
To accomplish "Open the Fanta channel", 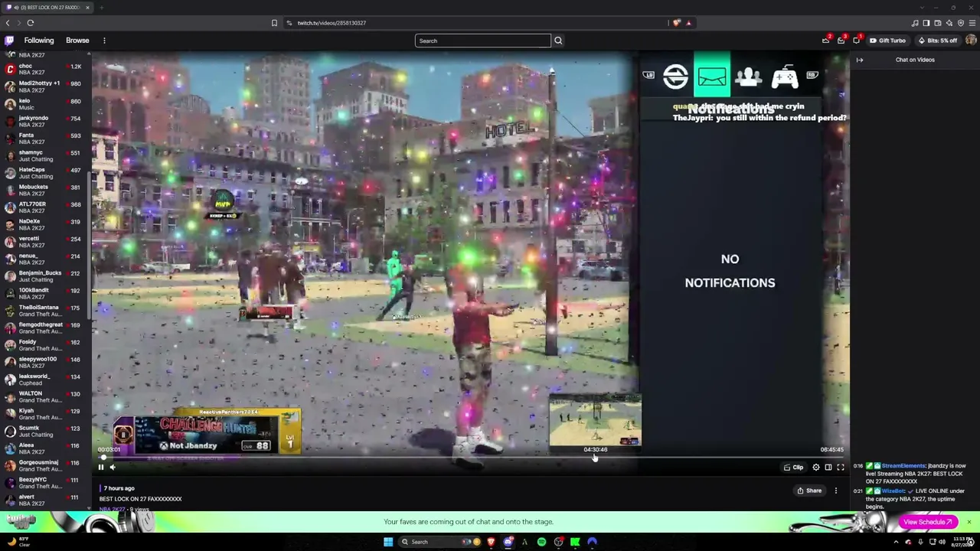I will point(45,139).
